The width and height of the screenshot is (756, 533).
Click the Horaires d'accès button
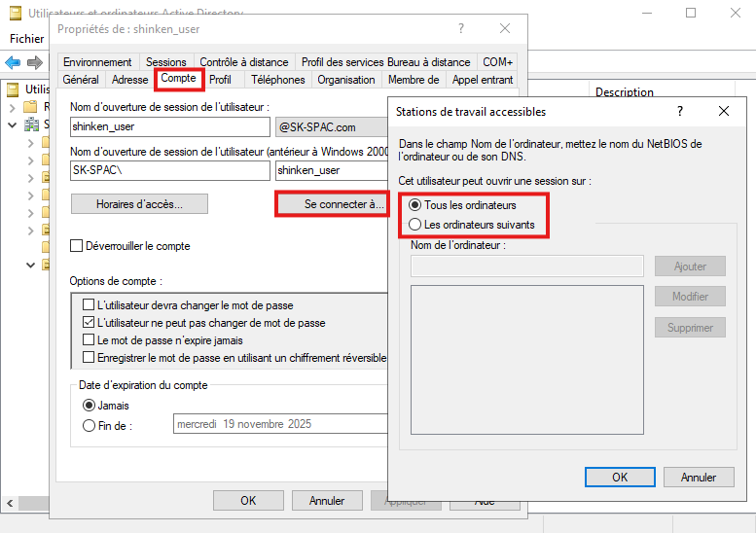[x=139, y=204]
